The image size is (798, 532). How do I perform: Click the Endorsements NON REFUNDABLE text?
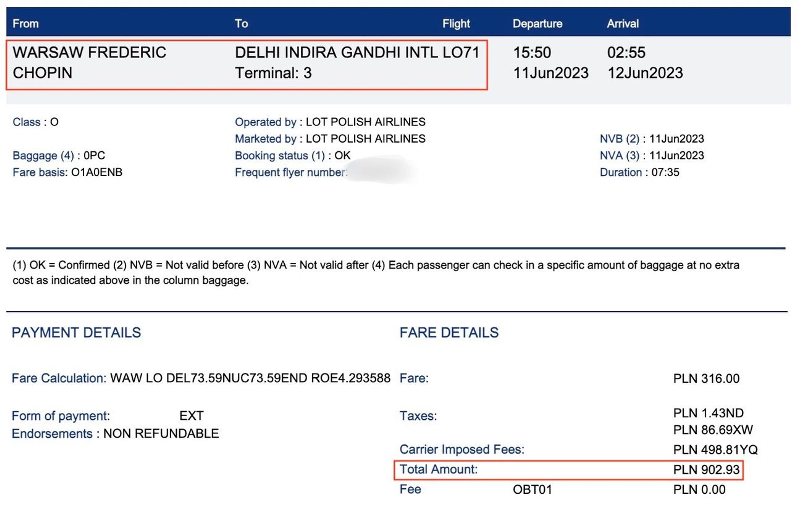point(115,434)
